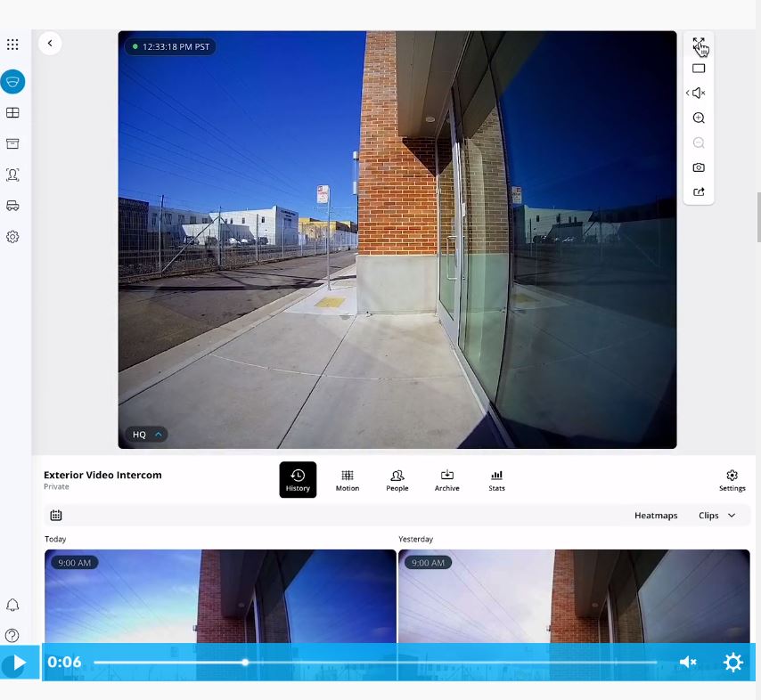761x700 pixels.
Task: Zoom in on the camera feed
Action: click(x=699, y=118)
